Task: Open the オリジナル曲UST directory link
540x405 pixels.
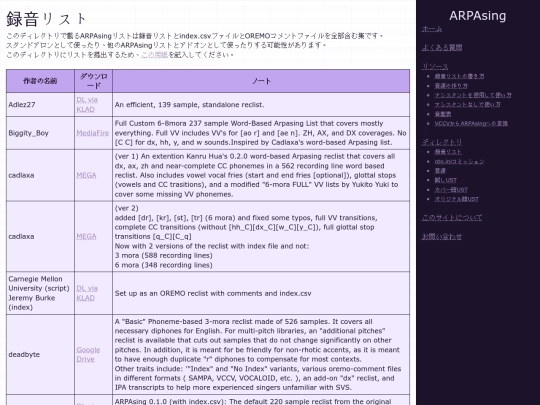Action: pos(456,199)
